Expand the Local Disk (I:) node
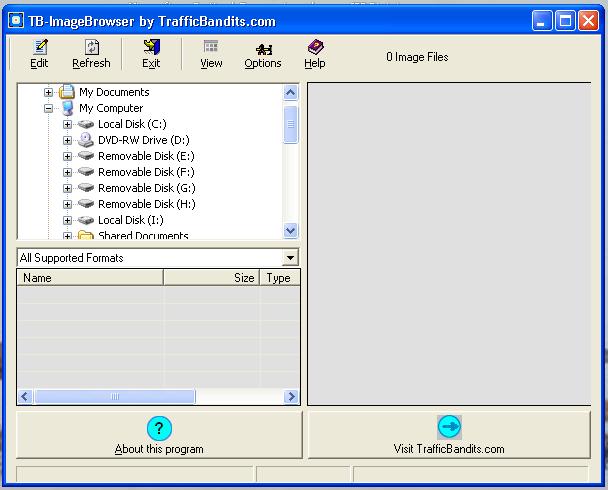 click(x=67, y=220)
